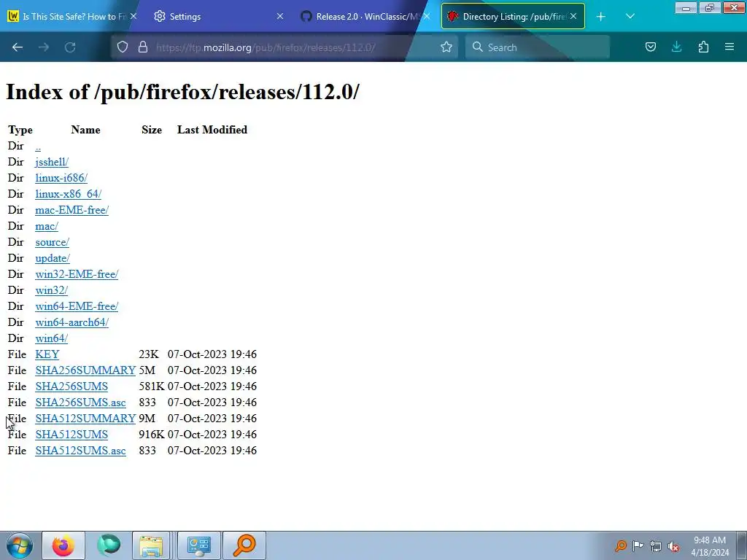Open the jsshell/ directory
This screenshot has height=560, width=747.
pyautogui.click(x=52, y=162)
